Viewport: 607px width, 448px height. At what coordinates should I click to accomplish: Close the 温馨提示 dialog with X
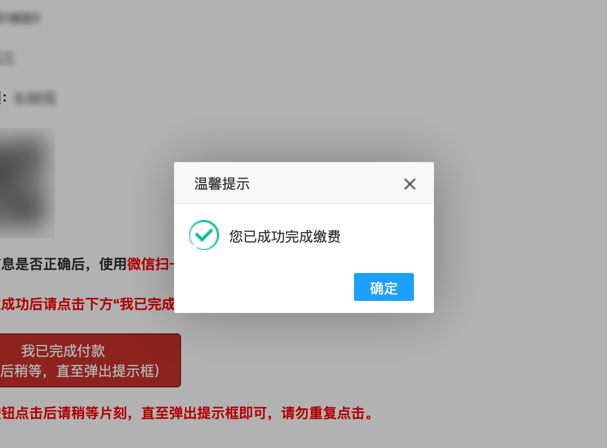point(410,184)
